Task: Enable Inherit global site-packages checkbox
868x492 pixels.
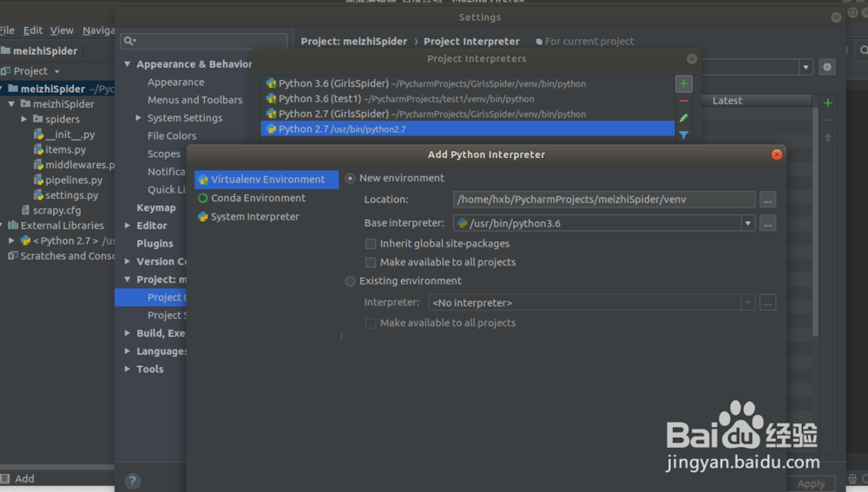Action: click(372, 244)
